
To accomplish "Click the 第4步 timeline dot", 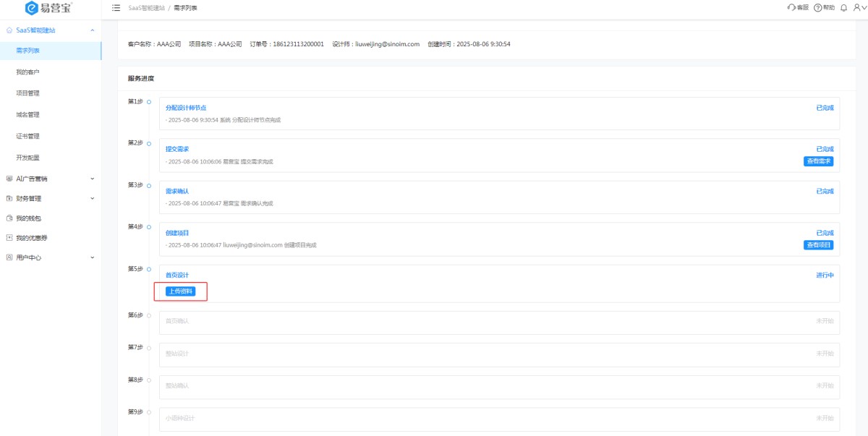I will point(149,227).
